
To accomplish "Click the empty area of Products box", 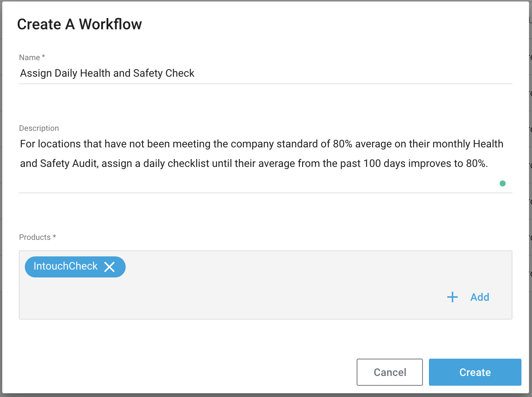I will point(263,297).
